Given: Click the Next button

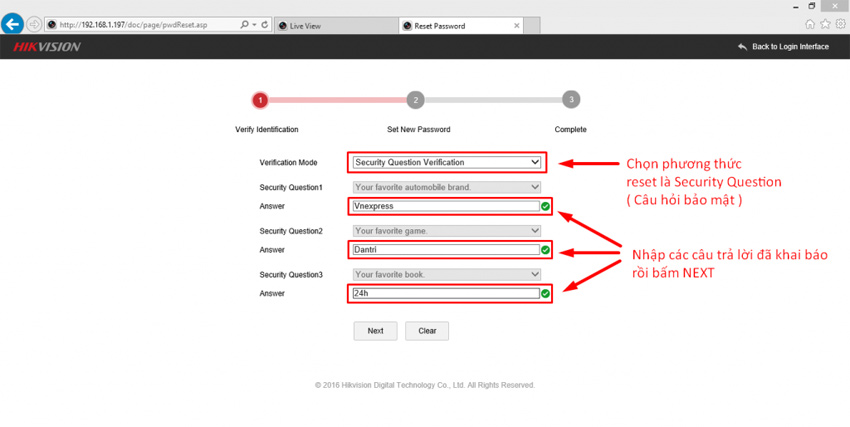Looking at the screenshot, I should click(x=375, y=331).
